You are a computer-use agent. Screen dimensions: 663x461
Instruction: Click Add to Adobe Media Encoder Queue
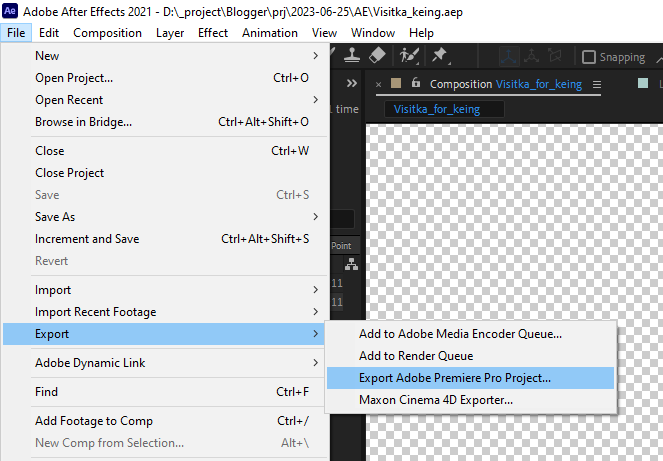pos(471,334)
